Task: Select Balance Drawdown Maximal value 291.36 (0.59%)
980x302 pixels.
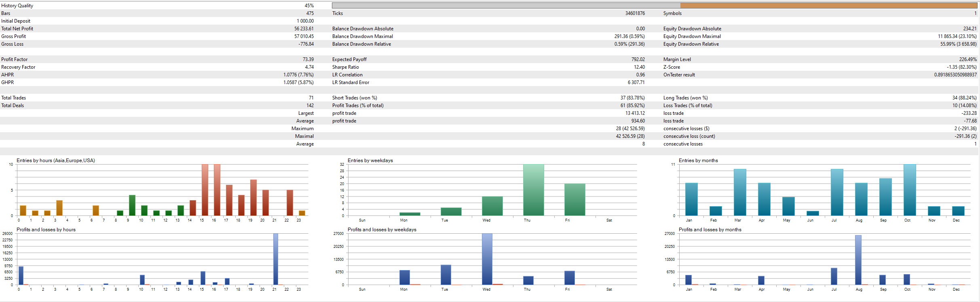Action: coord(629,36)
